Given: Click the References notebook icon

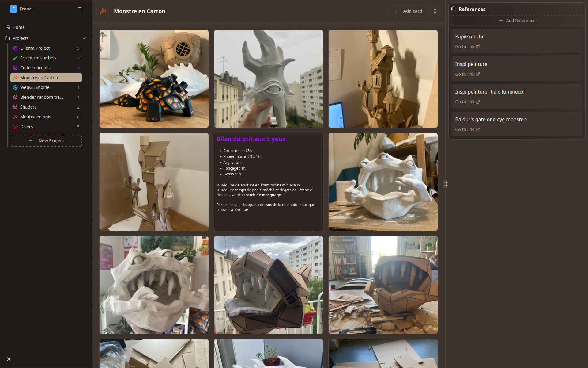Looking at the screenshot, I should [x=454, y=9].
